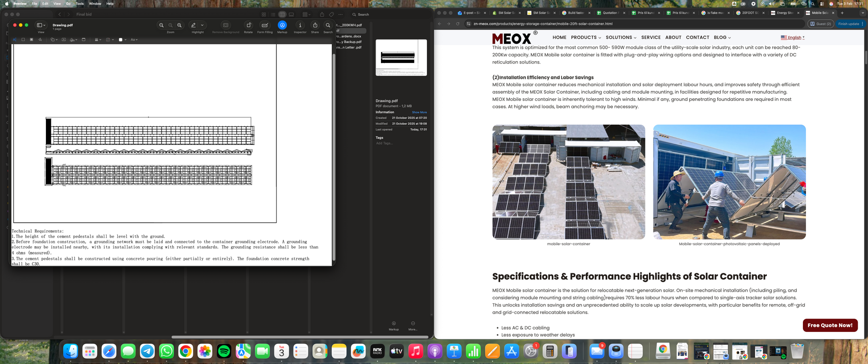Open the fill color swatch picker

[122, 40]
